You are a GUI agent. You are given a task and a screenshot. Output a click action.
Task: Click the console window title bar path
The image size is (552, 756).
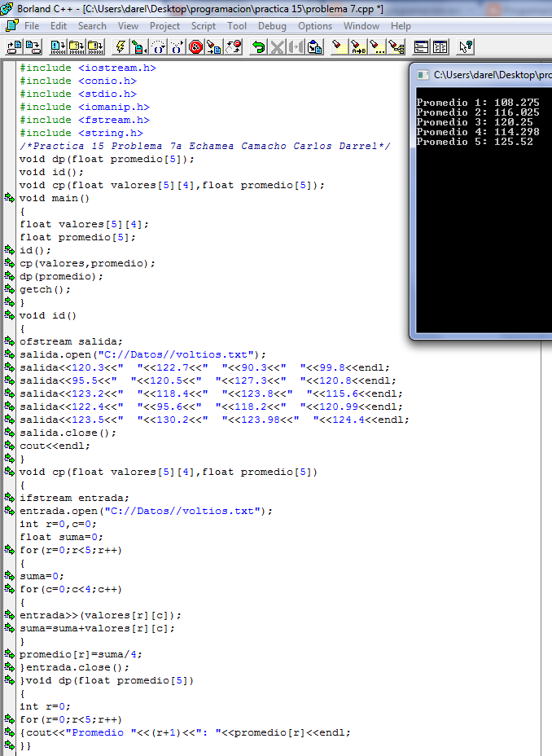[x=493, y=75]
